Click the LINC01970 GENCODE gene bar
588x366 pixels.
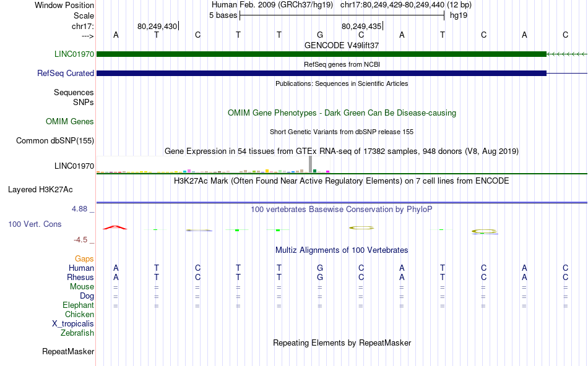(x=321, y=54)
